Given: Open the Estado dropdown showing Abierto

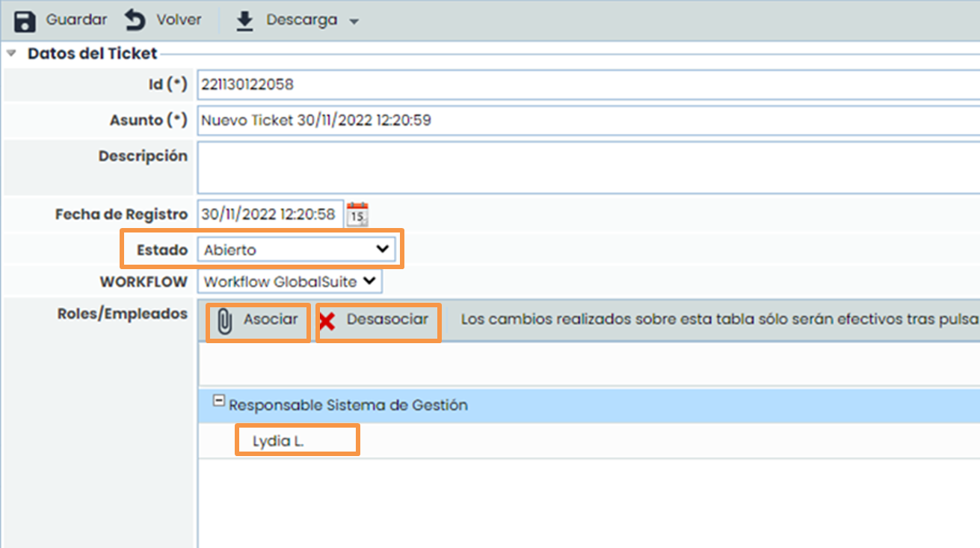Looking at the screenshot, I should (296, 250).
